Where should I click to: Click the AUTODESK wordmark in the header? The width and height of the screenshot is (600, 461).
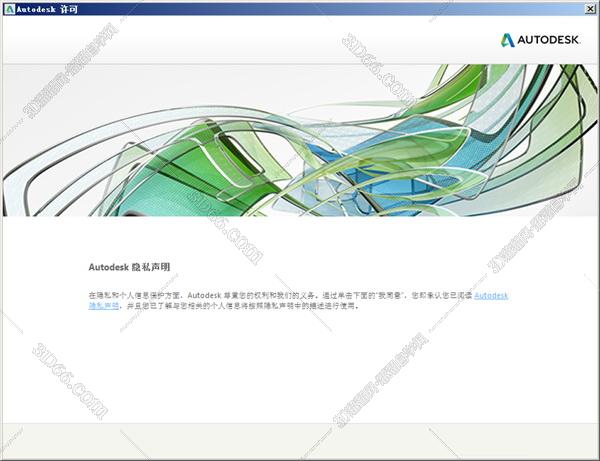548,41
